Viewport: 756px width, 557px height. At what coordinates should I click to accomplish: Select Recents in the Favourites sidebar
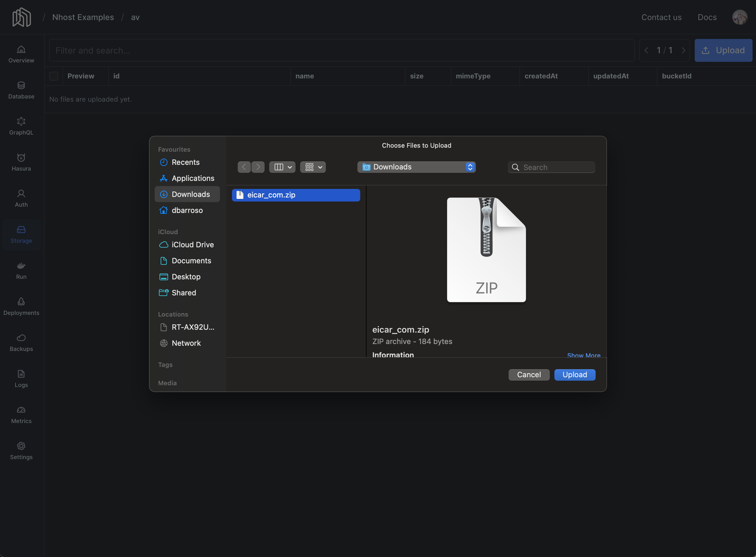point(185,162)
